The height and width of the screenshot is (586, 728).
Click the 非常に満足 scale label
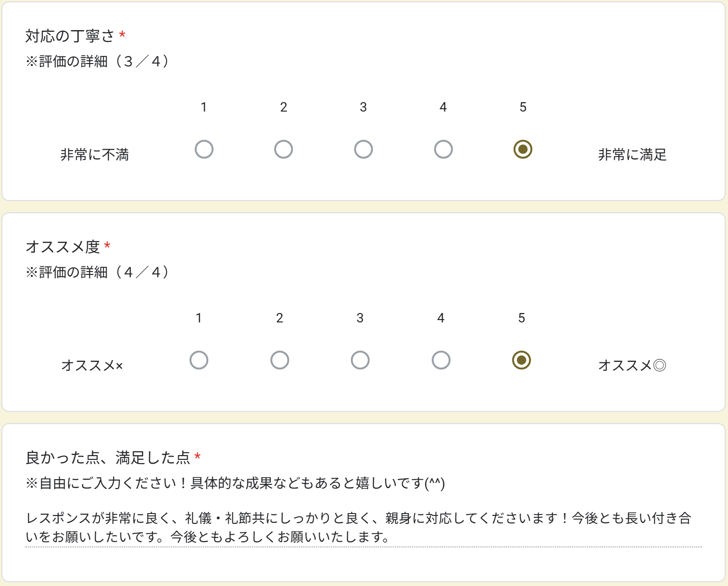click(632, 154)
